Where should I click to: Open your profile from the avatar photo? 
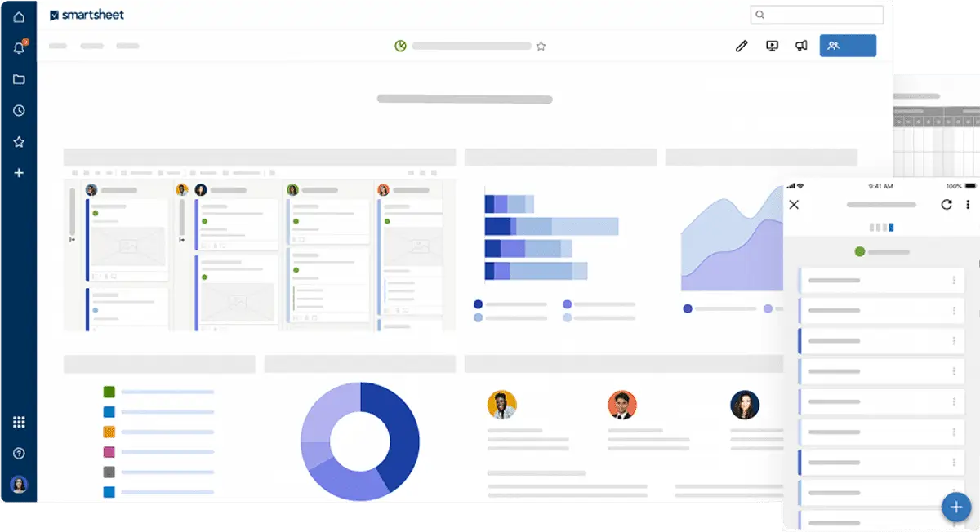point(18,483)
